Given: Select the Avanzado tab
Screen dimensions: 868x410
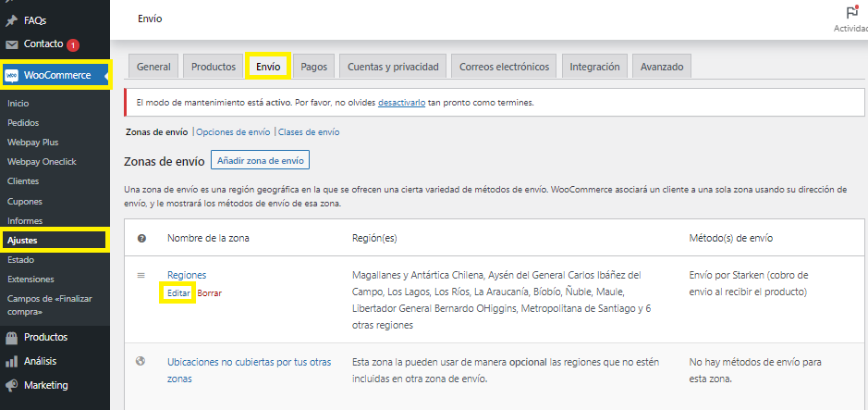Looking at the screenshot, I should click(x=662, y=67).
